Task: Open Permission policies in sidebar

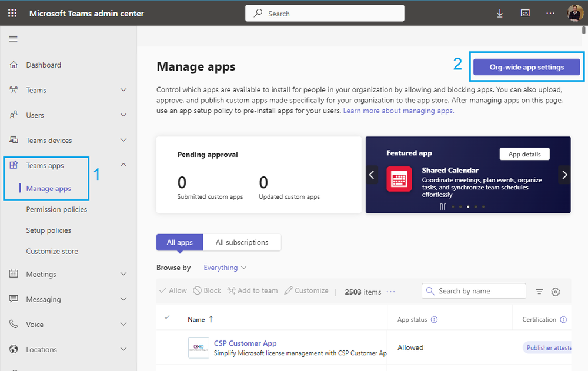Action: (56, 209)
